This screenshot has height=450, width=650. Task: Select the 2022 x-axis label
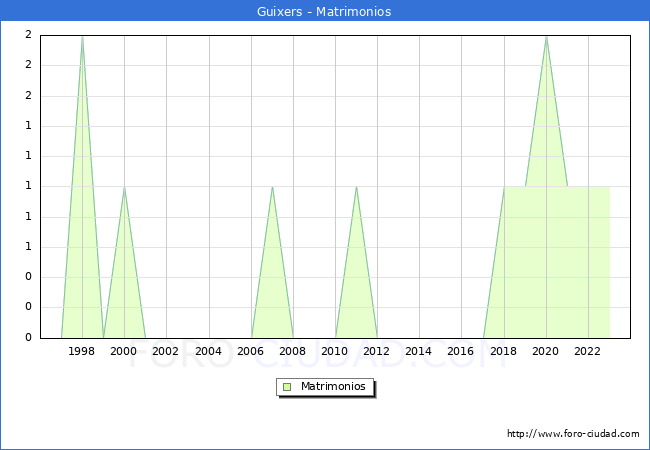(588, 351)
